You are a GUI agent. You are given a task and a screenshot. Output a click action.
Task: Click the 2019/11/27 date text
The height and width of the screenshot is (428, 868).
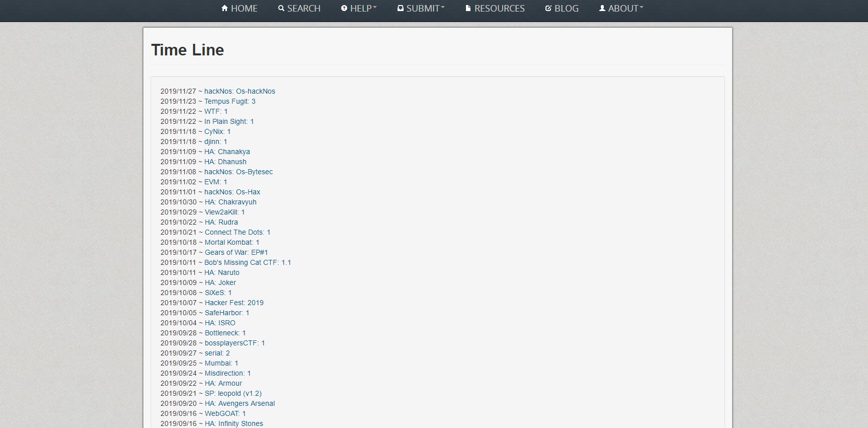click(x=178, y=91)
